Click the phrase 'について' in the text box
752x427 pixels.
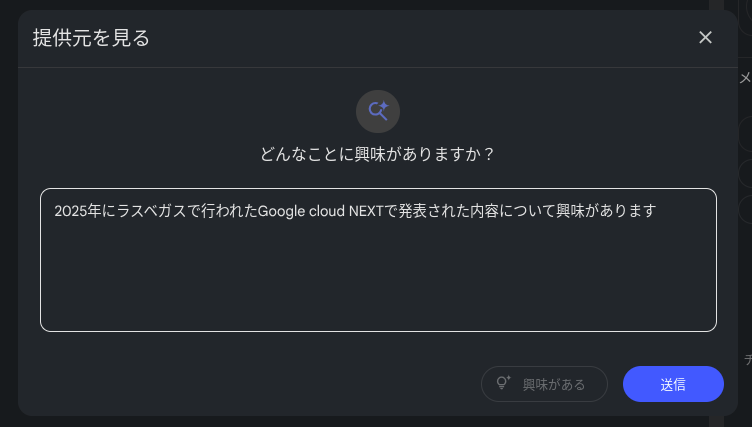[x=527, y=211]
